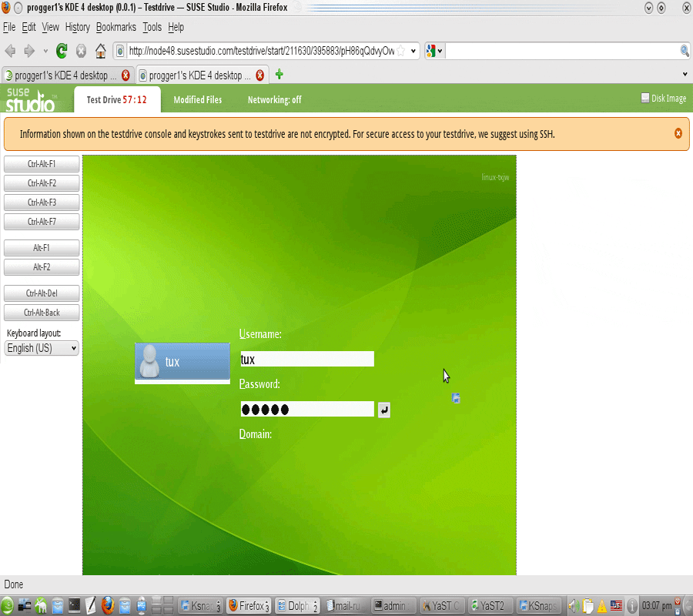Open the Dolphin taskbar entry
Image resolution: width=693 pixels, height=616 pixels.
(297, 605)
